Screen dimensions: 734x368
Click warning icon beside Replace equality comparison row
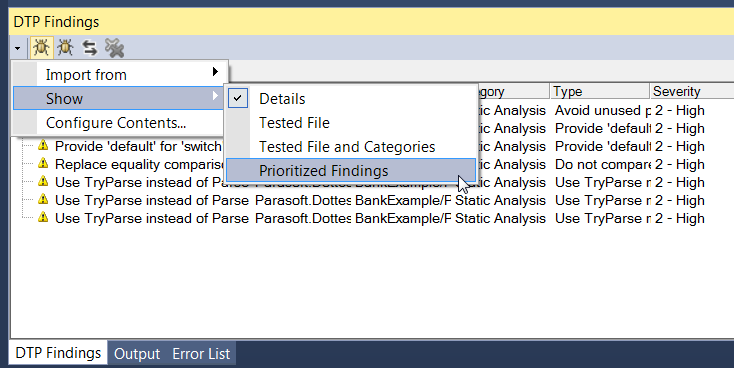click(43, 163)
